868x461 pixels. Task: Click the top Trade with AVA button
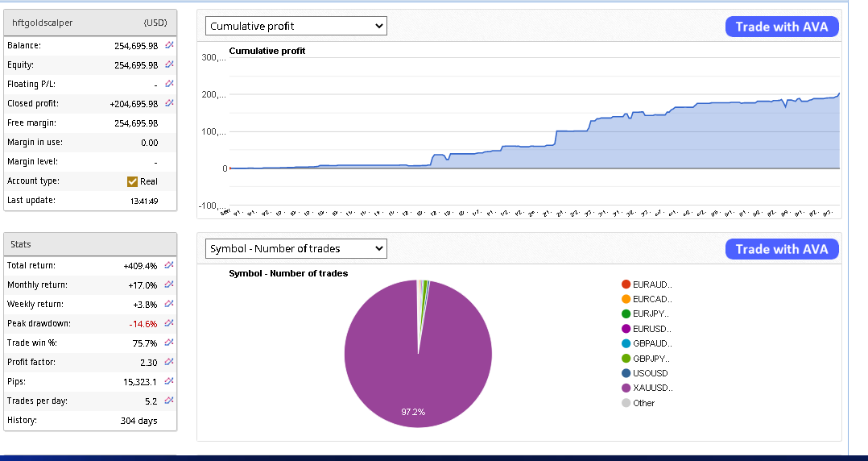pos(782,27)
